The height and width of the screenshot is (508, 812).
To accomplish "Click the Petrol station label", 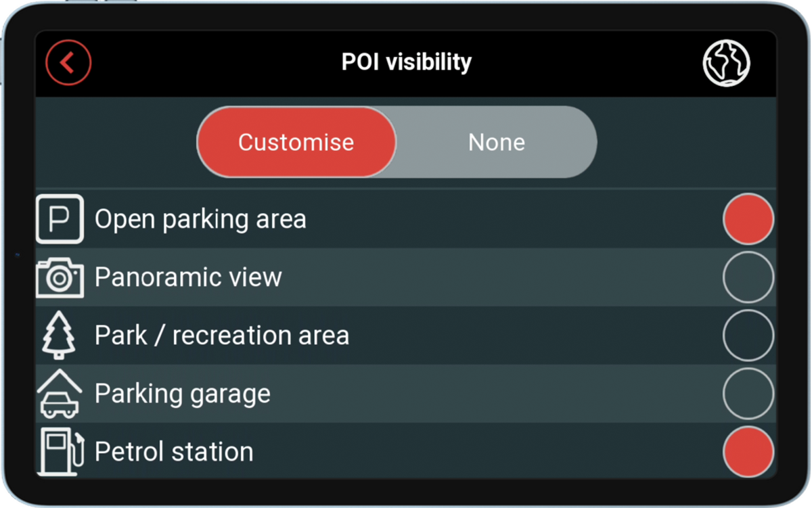I will coord(174,451).
